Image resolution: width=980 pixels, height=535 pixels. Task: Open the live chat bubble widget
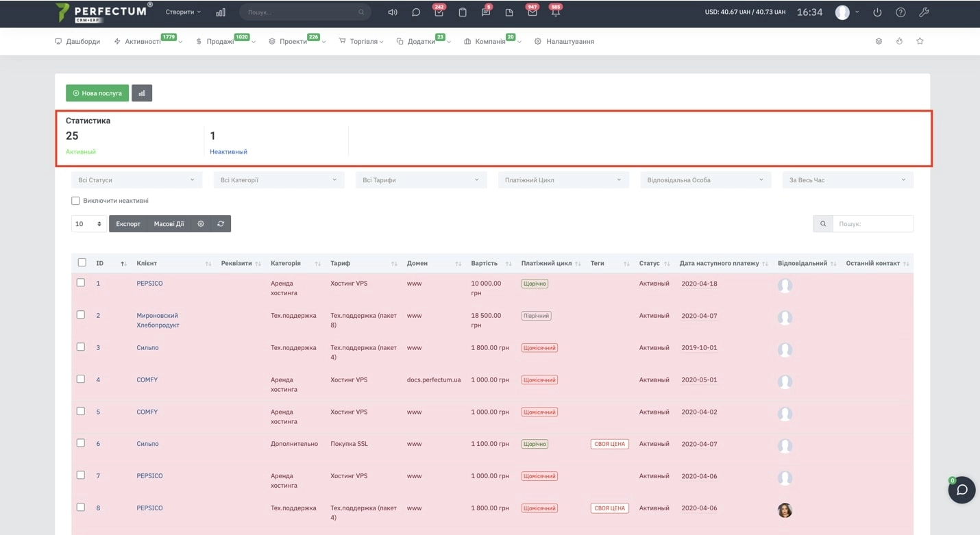[962, 490]
